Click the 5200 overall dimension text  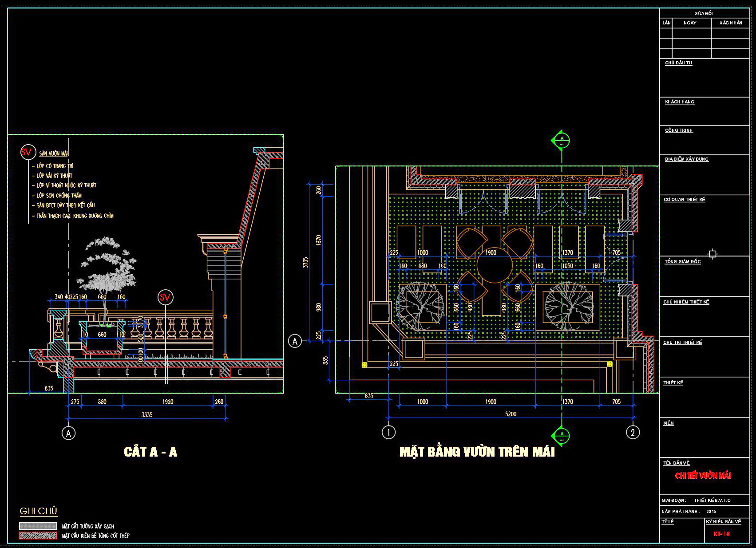[x=511, y=414]
